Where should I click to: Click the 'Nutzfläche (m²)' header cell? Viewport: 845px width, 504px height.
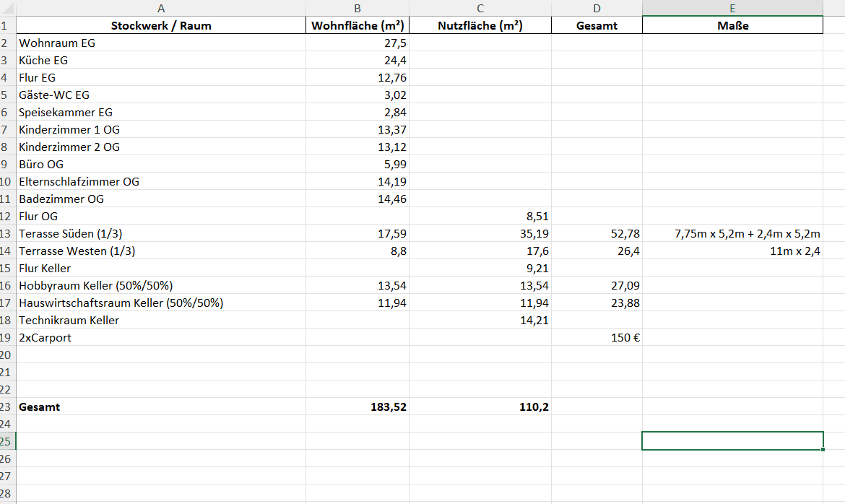[x=480, y=25]
